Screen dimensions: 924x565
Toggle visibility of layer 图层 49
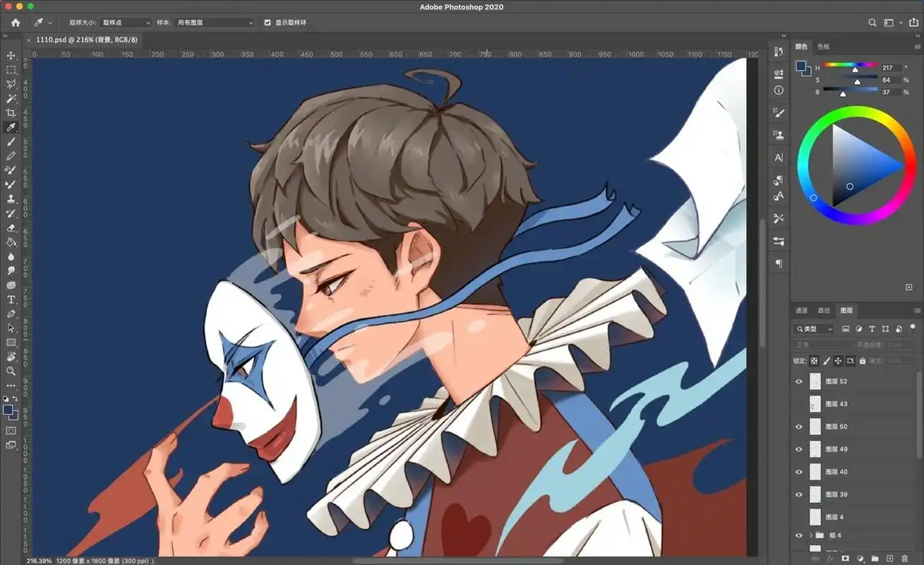(x=799, y=449)
